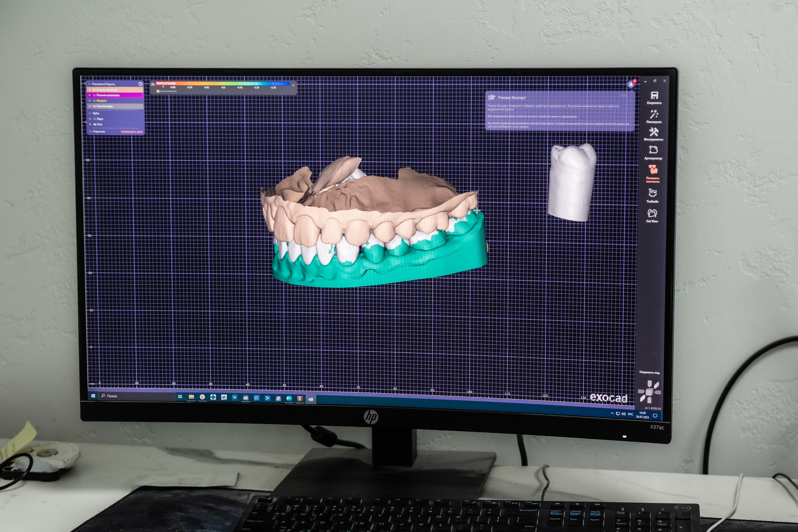Activate the TruSmile rendering mode

pos(652,193)
